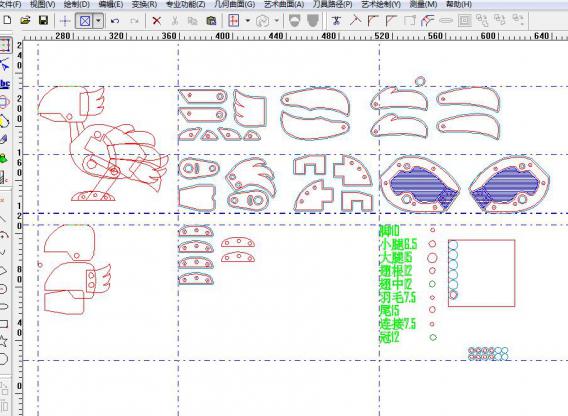The width and height of the screenshot is (568, 416).
Task: Click the first corner fillet icon
Action: click(x=373, y=20)
